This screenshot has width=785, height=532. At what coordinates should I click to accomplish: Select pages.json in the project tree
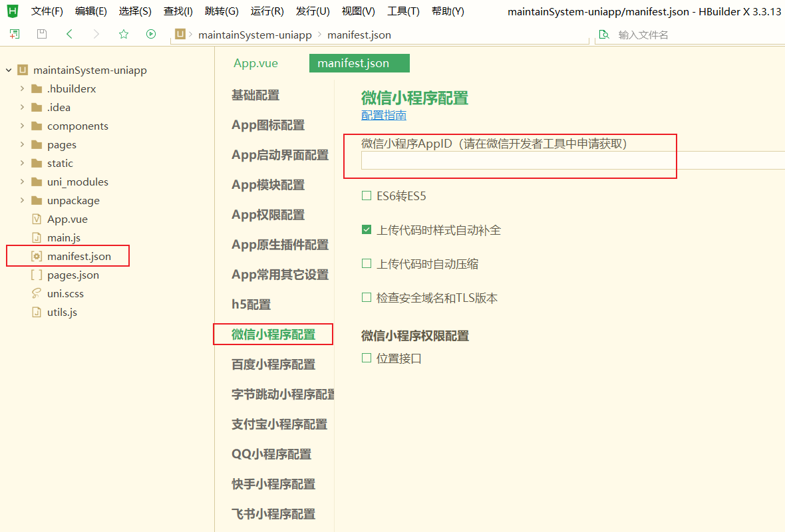click(x=73, y=274)
